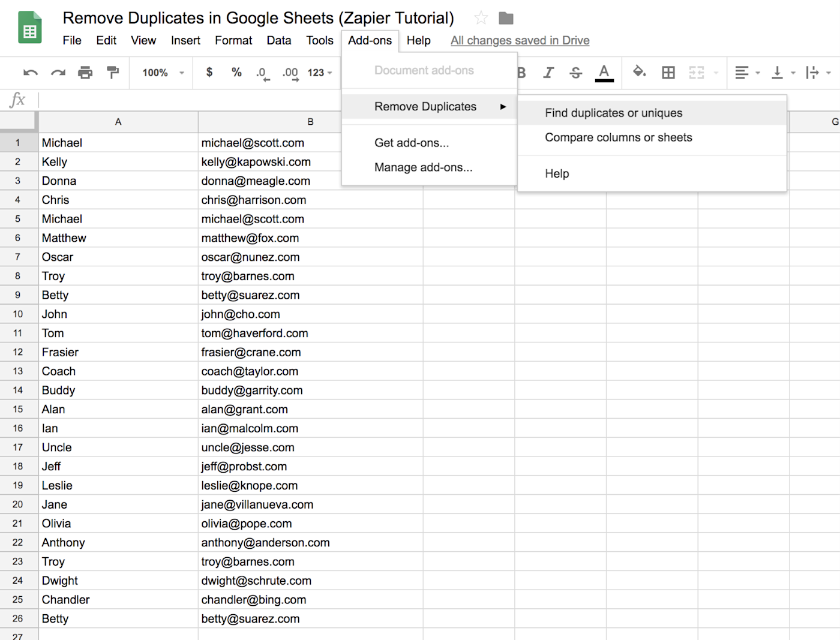Select the cell with Matthew
Image resolution: width=840 pixels, height=640 pixels.
(118, 238)
